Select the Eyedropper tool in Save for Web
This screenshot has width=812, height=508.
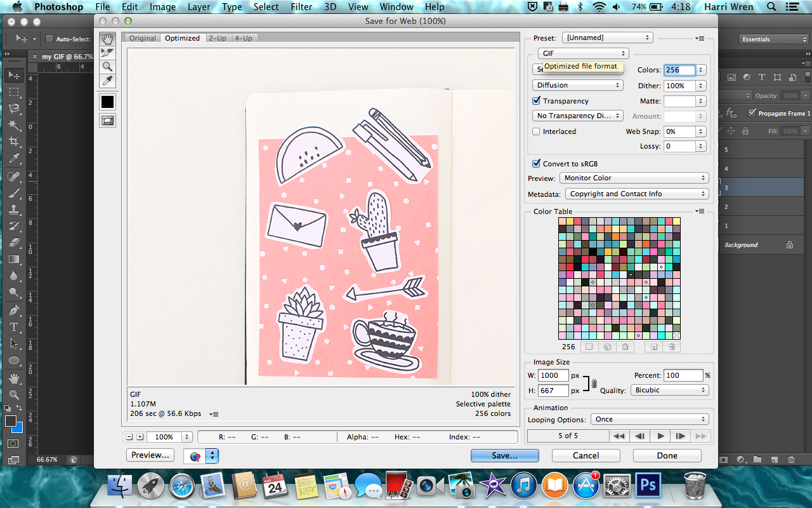tap(107, 81)
